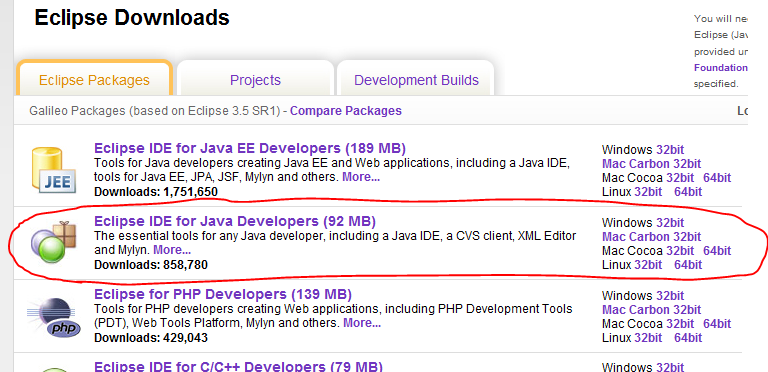Open Eclipse IDE for Java EE Developers title
768x372 pixels.
pyautogui.click(x=250, y=148)
